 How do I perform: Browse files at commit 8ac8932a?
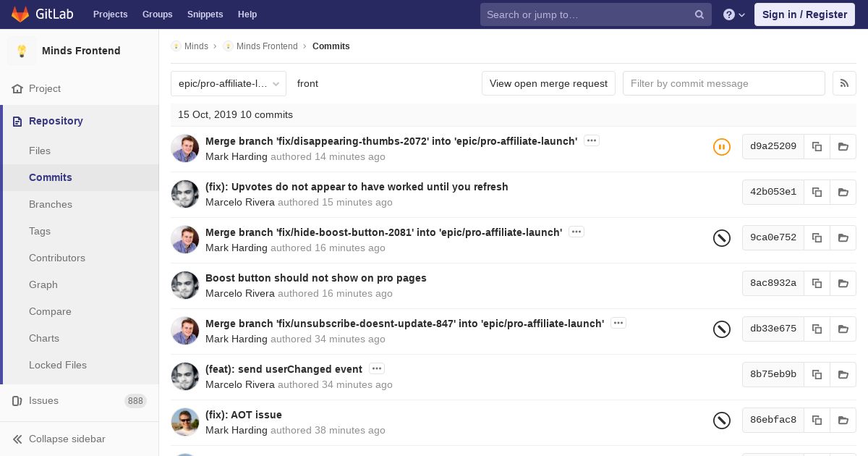tap(843, 283)
